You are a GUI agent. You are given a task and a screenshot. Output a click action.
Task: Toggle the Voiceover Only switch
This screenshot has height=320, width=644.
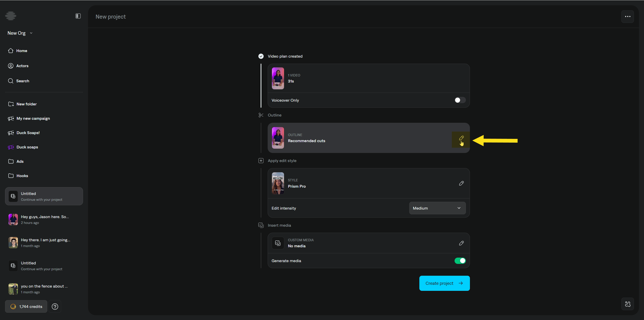pyautogui.click(x=460, y=100)
